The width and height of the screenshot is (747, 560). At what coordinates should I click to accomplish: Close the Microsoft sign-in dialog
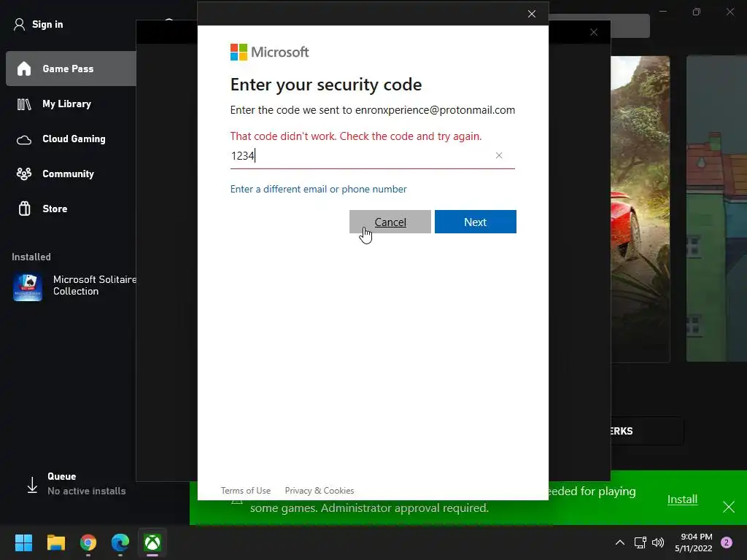[x=532, y=14]
